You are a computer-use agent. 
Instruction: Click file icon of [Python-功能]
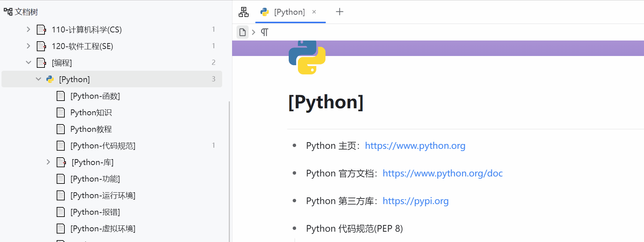61,179
